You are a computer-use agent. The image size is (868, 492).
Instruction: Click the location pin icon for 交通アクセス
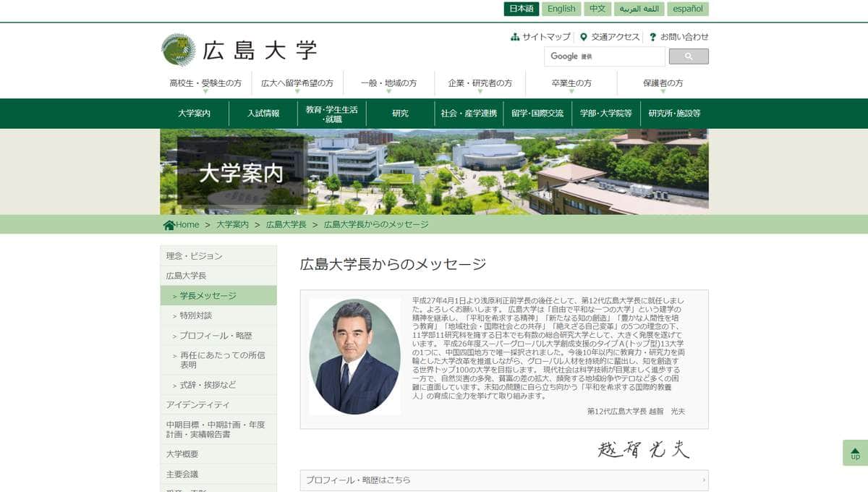click(583, 37)
